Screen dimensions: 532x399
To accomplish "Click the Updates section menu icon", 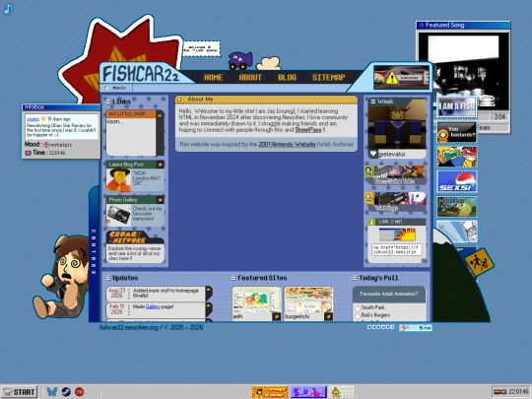I will (108, 278).
